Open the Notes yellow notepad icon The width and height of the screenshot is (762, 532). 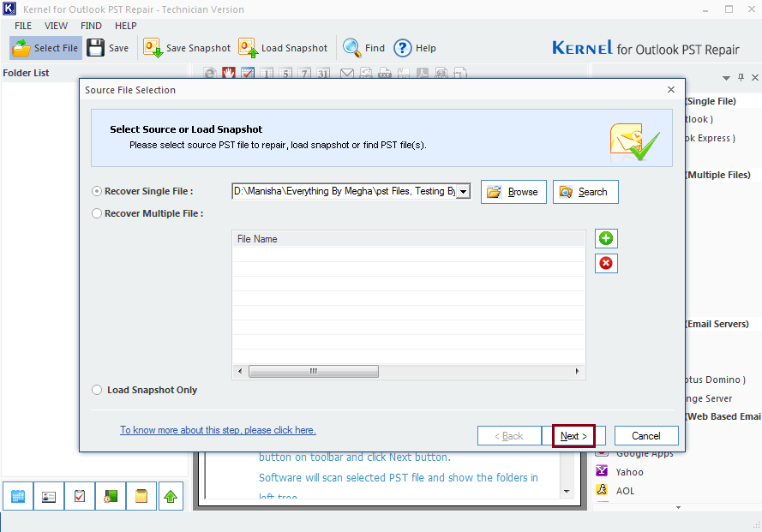pos(141,496)
